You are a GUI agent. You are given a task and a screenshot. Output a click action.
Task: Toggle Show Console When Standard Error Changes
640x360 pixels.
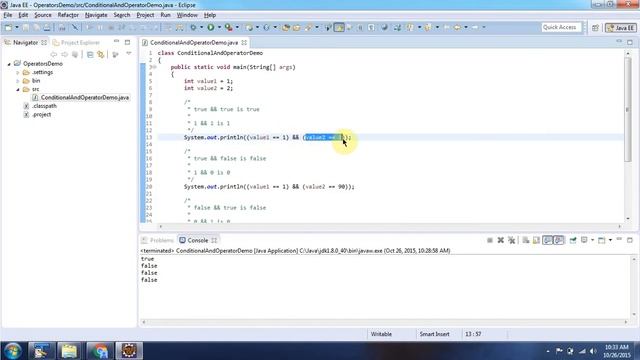(x=559, y=240)
